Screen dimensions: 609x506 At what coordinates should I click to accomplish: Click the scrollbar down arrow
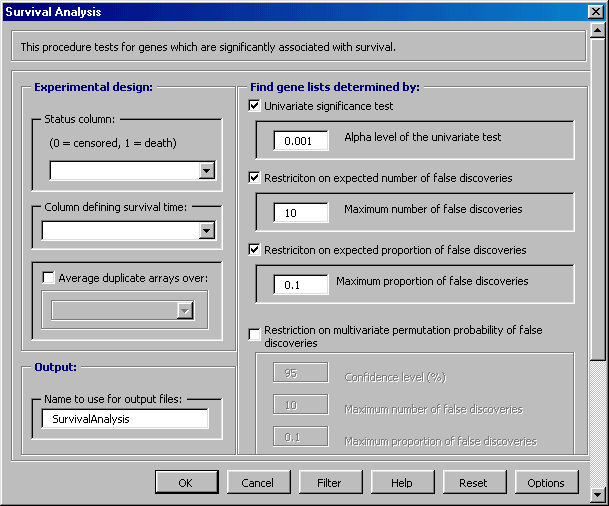(x=597, y=495)
